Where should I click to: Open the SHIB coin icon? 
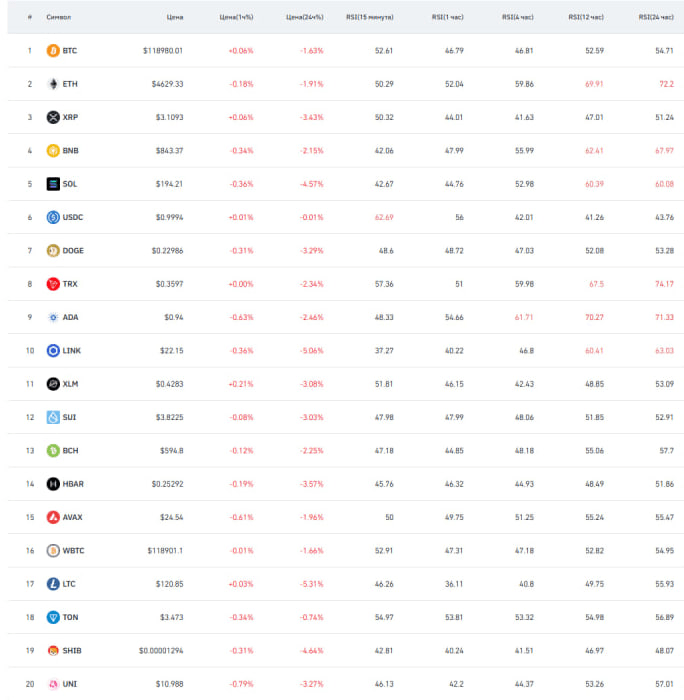pyautogui.click(x=53, y=650)
